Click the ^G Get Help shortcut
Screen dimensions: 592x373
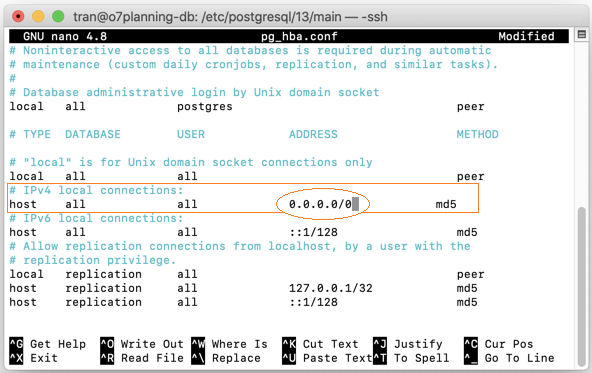[48, 344]
